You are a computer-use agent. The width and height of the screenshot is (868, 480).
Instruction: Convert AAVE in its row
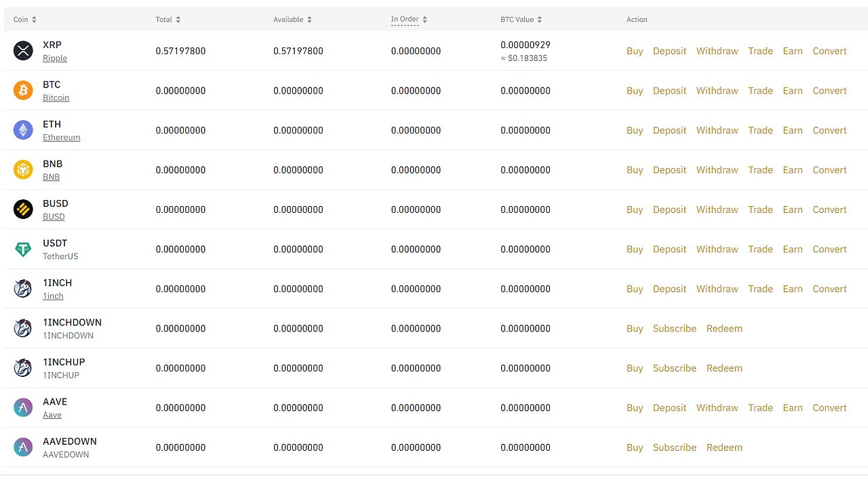tap(830, 407)
